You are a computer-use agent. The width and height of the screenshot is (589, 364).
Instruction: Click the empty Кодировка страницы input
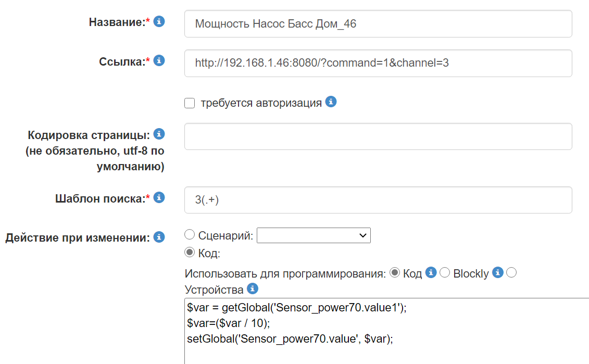[x=378, y=136]
